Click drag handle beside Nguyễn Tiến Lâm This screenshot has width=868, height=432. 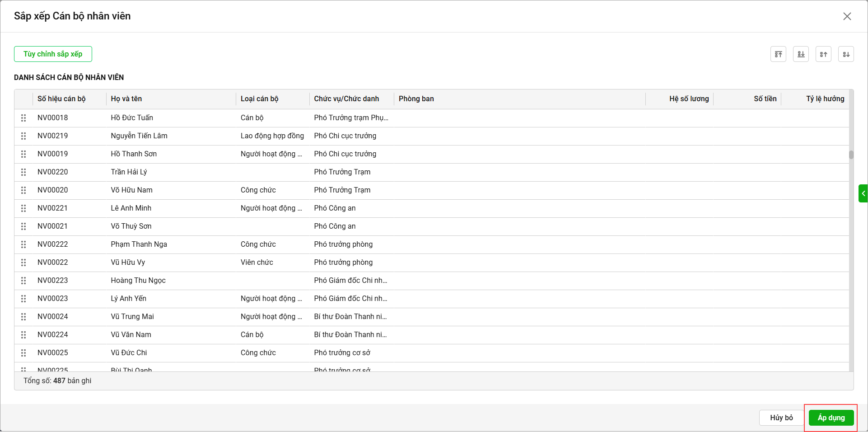(23, 136)
